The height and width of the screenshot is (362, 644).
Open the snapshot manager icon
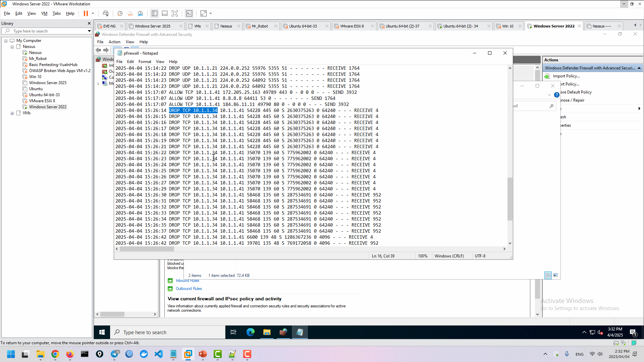(141, 13)
